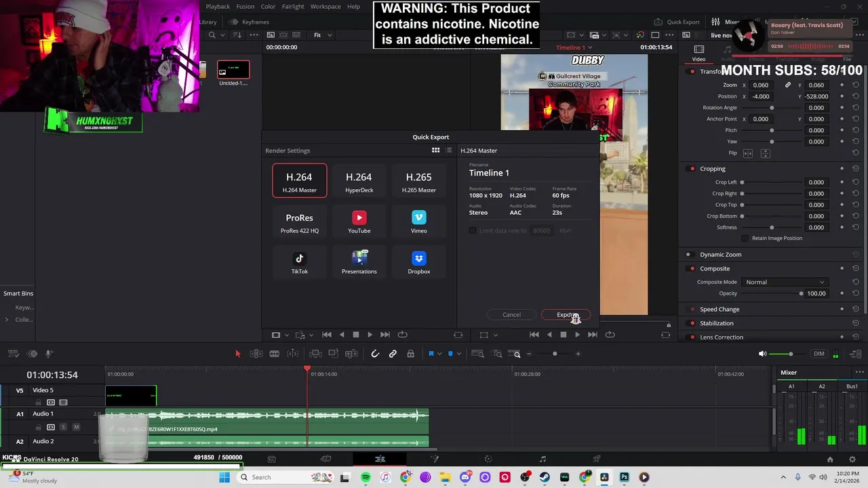
Task: Choose the H.264 HyperDeck preset
Action: (359, 181)
